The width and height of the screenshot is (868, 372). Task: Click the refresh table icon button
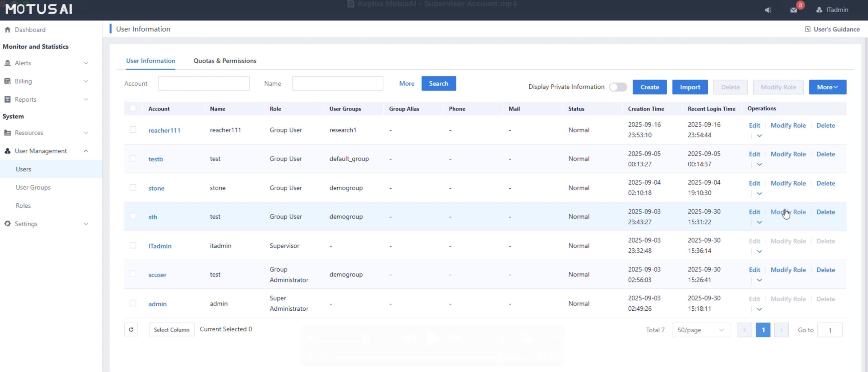pos(131,329)
